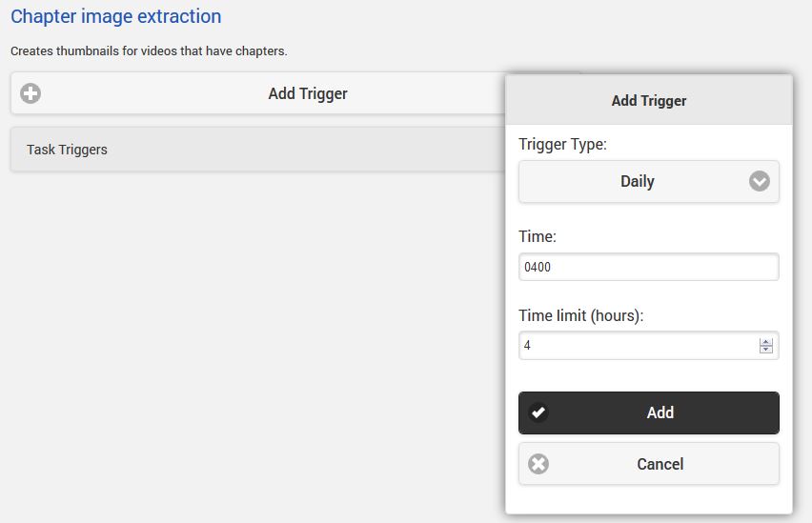Click the checkmark icon on the Add button

tap(538, 412)
